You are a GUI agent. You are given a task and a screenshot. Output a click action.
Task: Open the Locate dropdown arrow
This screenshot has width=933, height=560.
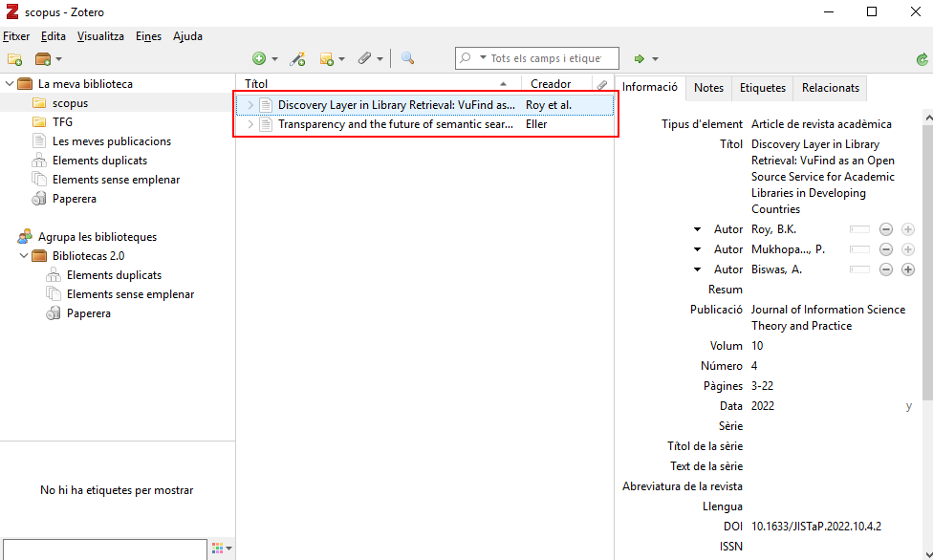655,59
